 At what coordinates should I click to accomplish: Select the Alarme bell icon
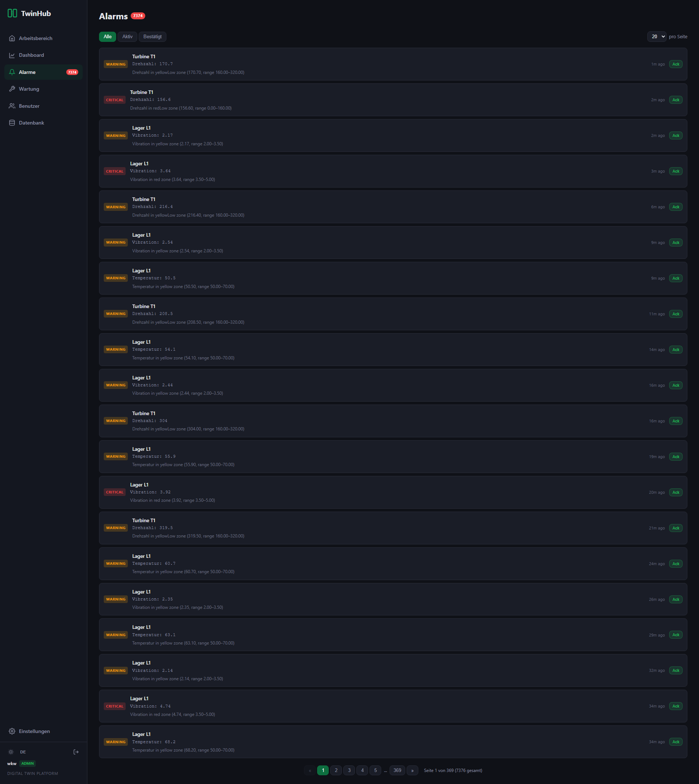[x=12, y=72]
